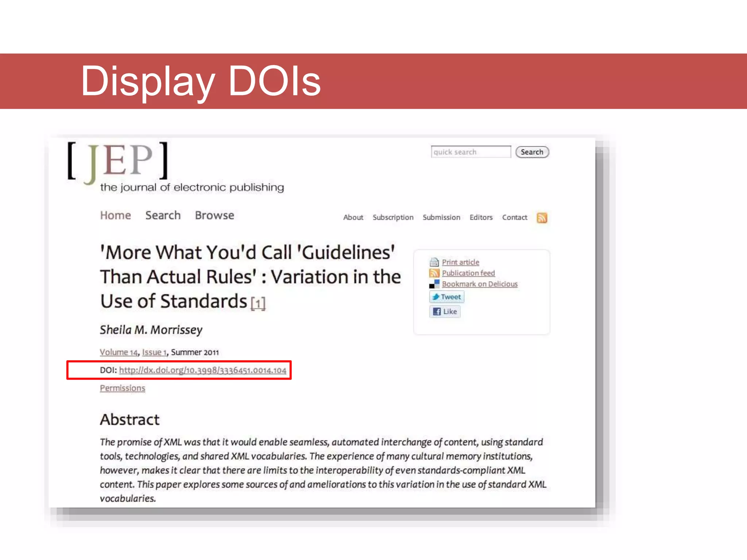This screenshot has width=747, height=560.
Task: Click the Abstract heading
Action: [x=129, y=420]
